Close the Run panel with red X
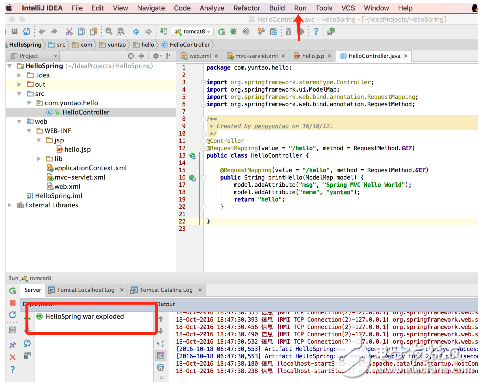This screenshot has width=482, height=386. [13, 357]
